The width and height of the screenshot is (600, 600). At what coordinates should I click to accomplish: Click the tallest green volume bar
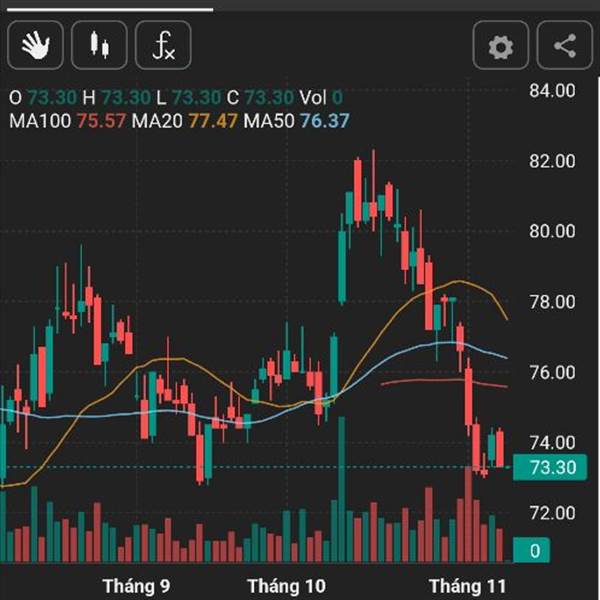(342, 489)
